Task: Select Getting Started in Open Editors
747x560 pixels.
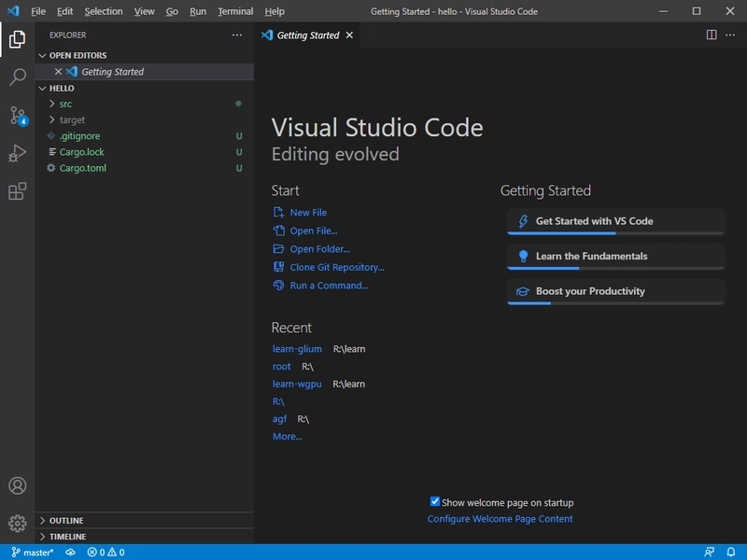Action: tap(145, 72)
